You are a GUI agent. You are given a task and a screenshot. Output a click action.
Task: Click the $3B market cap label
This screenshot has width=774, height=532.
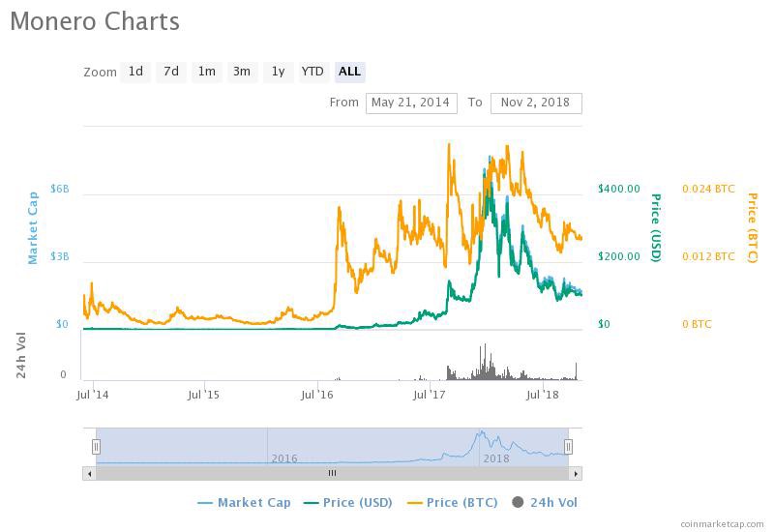(x=59, y=256)
